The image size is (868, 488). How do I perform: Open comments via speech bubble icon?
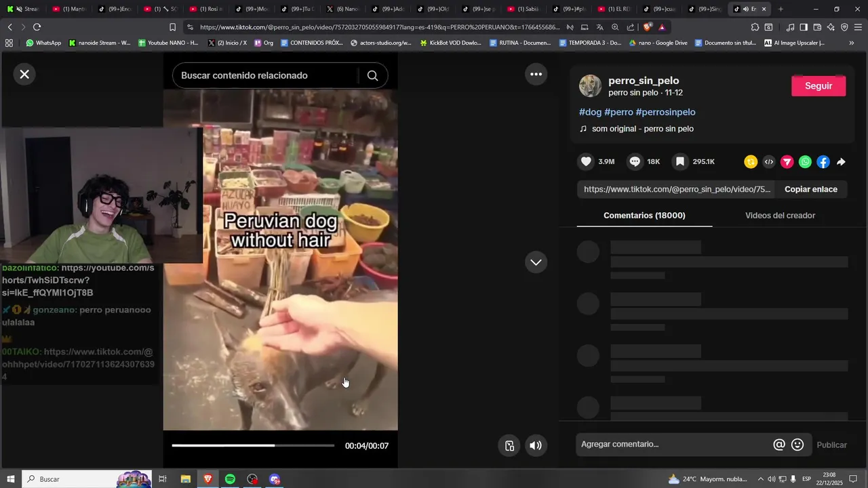635,161
